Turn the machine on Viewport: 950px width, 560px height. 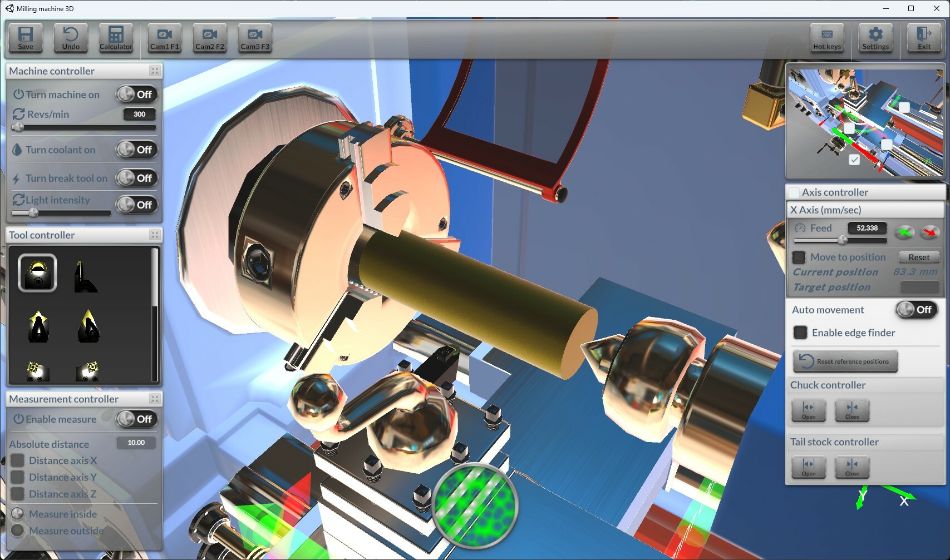(x=136, y=95)
